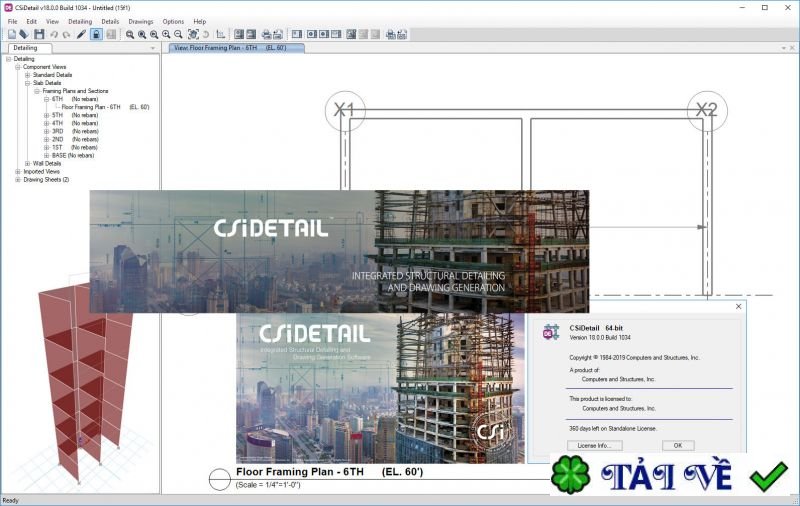Open the Detailing menu

click(80, 21)
